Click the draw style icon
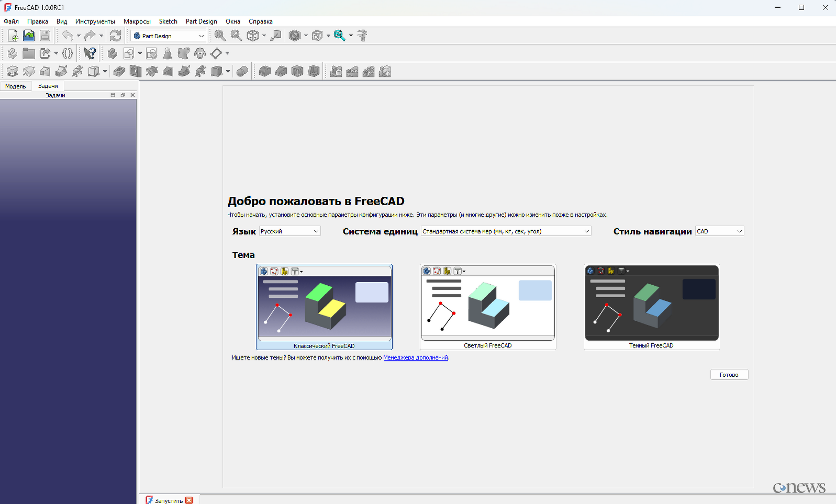836x504 pixels. [295, 36]
